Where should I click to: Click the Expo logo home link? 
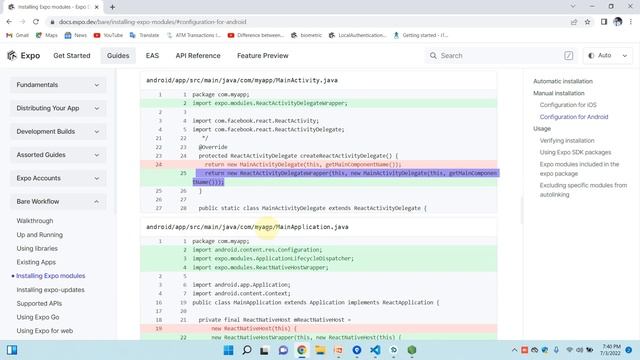point(24,56)
